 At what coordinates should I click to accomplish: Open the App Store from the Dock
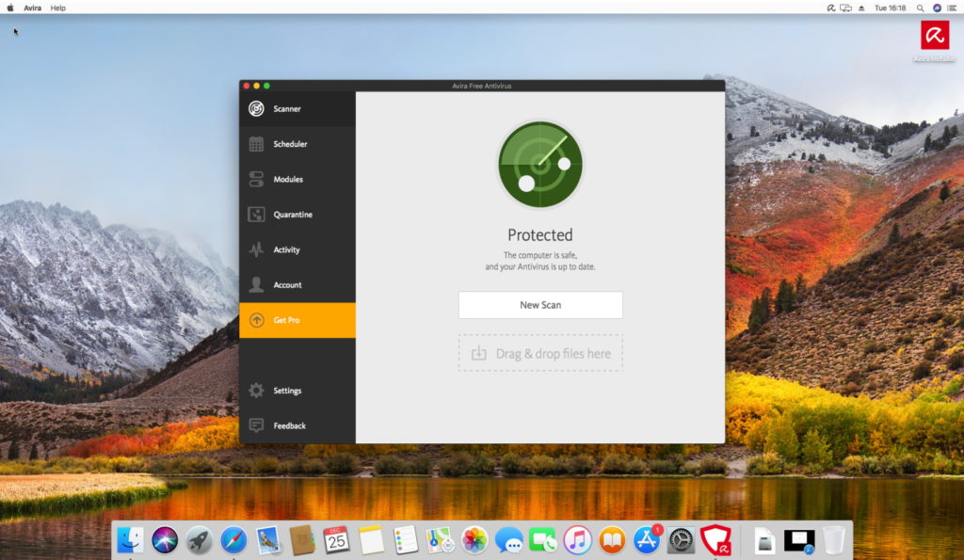[646, 539]
